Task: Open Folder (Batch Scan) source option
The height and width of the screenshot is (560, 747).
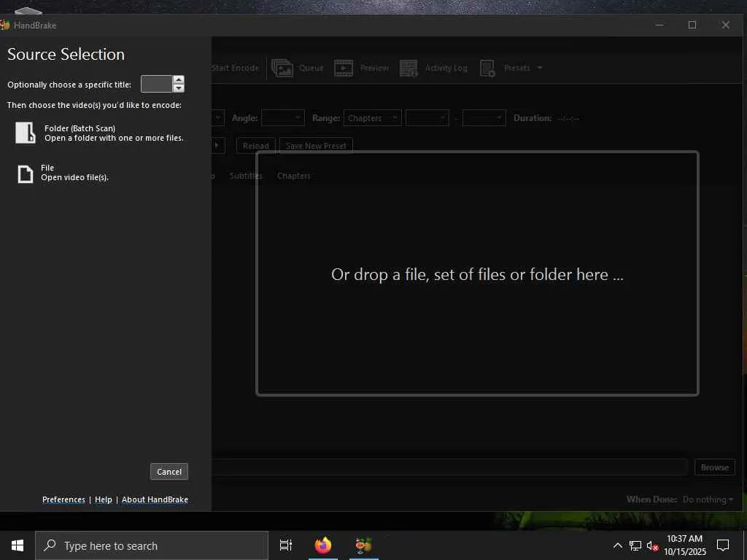Action: click(x=99, y=133)
